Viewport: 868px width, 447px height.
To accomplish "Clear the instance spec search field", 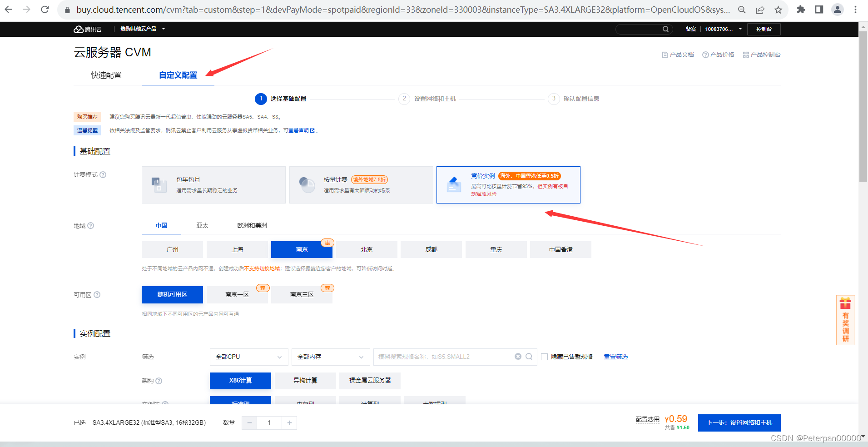I will pos(518,357).
